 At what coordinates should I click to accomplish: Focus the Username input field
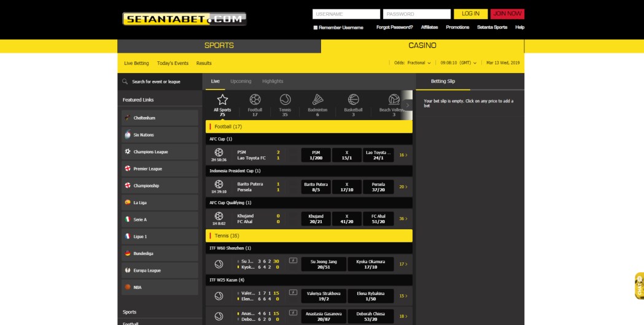[346, 14]
